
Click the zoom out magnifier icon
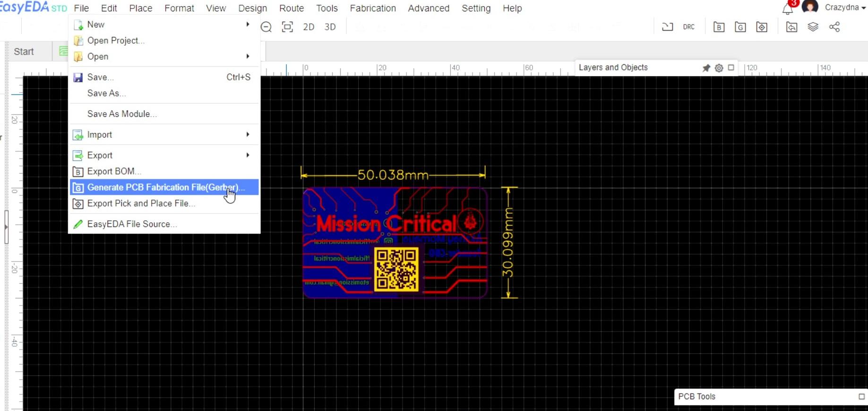266,27
